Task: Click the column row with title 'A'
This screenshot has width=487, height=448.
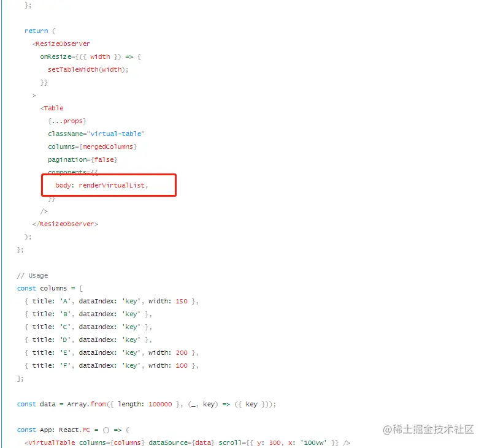Action: pos(112,302)
